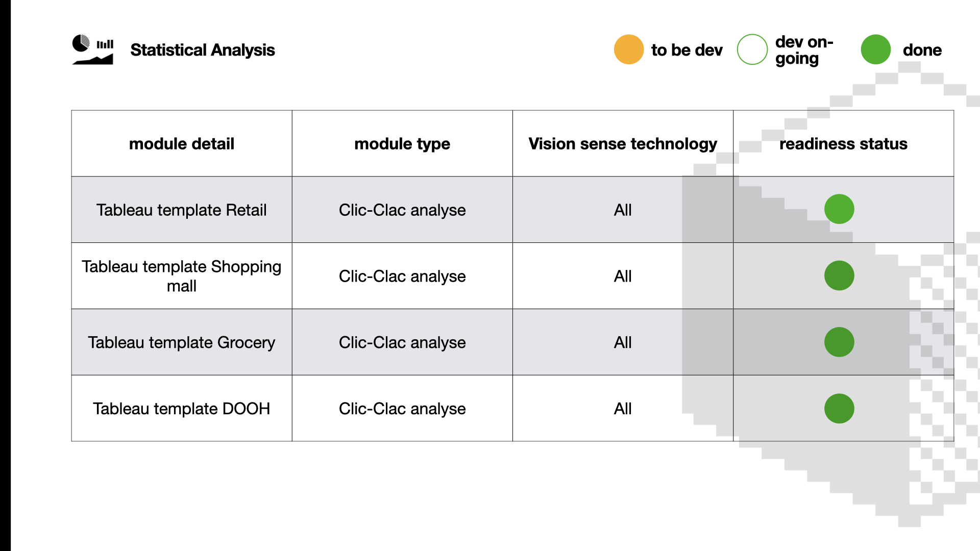
Task: Click the 'All' cell in the DOOH row
Action: (623, 409)
